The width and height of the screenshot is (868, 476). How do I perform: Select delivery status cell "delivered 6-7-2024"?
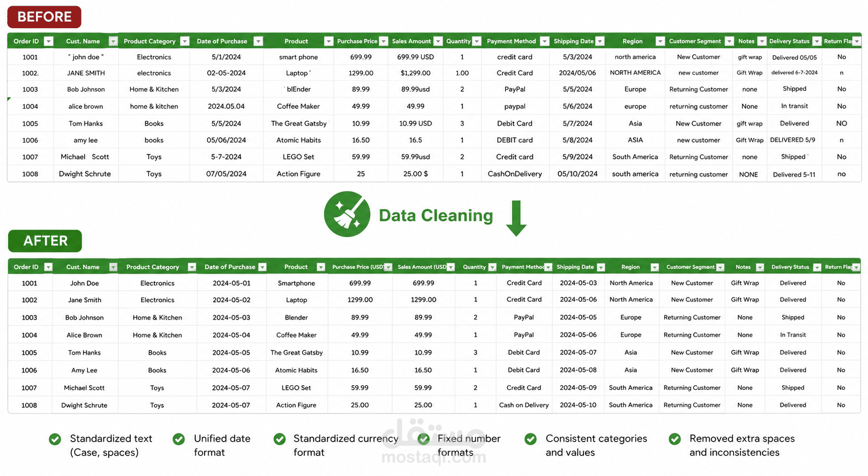coord(794,73)
